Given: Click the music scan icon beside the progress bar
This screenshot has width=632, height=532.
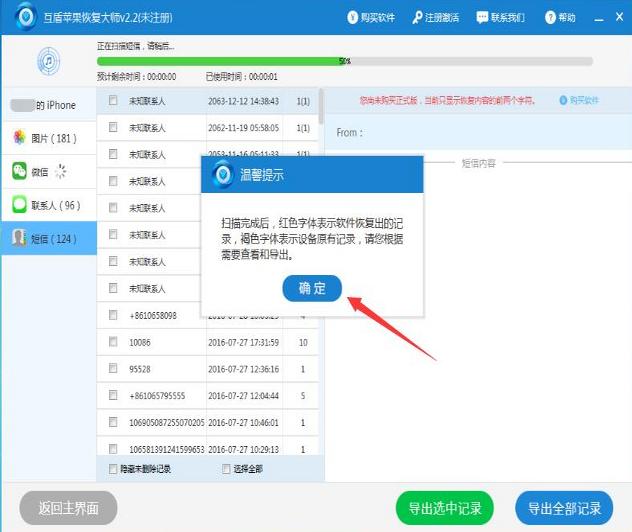Looking at the screenshot, I should point(49,61).
